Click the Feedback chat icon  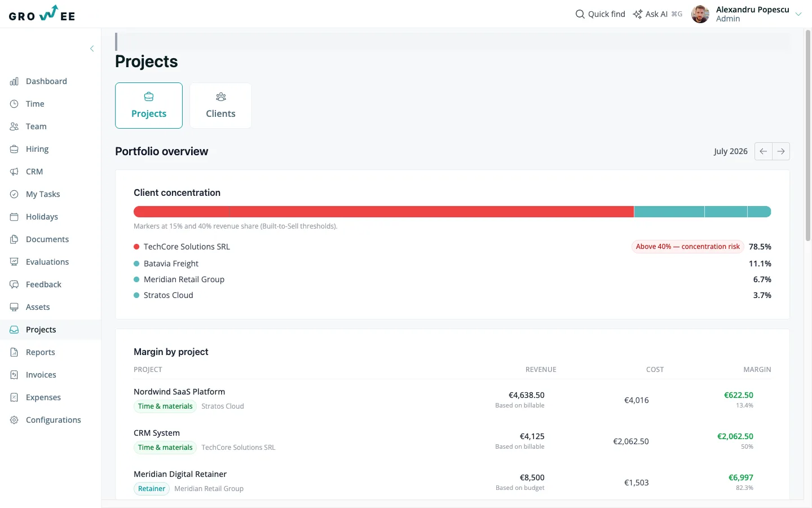pos(14,284)
